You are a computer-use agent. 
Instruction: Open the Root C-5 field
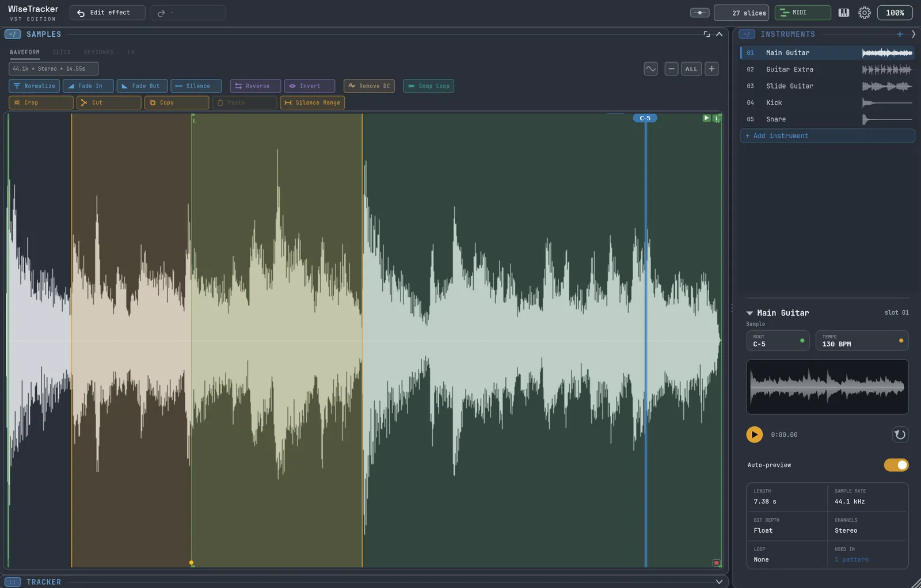[778, 341]
